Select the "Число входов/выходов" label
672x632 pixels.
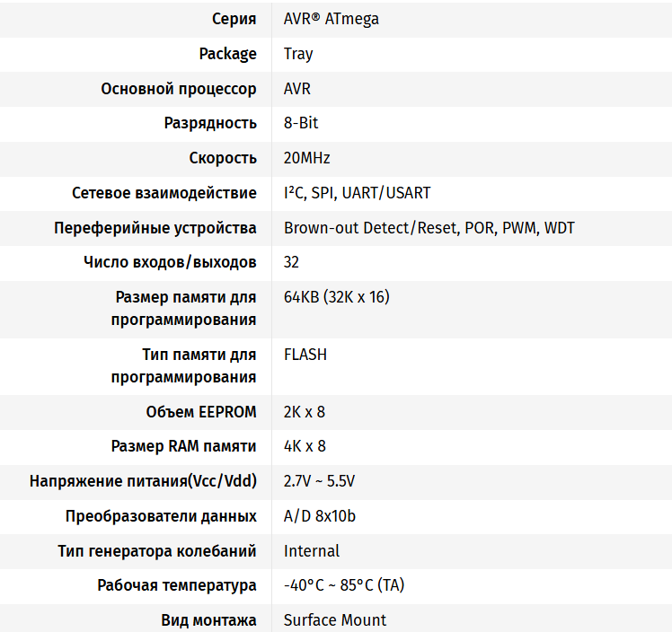(x=170, y=262)
